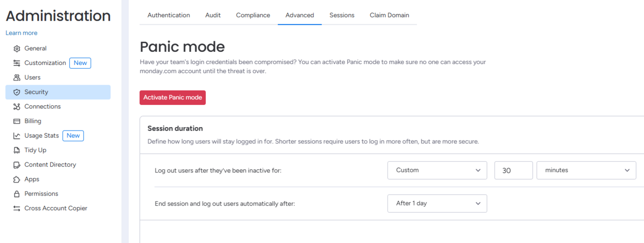The width and height of the screenshot is (644, 243).
Task: Open General settings gear icon
Action: coord(17,48)
